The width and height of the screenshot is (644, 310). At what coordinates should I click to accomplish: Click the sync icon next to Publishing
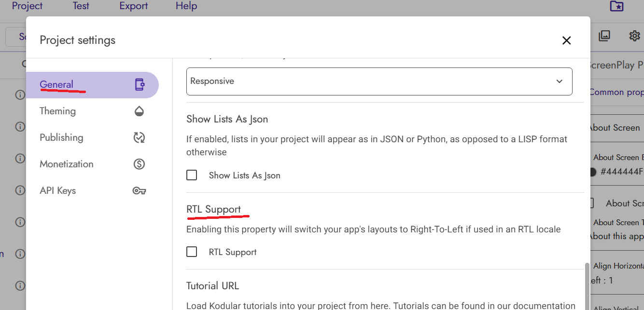(139, 138)
